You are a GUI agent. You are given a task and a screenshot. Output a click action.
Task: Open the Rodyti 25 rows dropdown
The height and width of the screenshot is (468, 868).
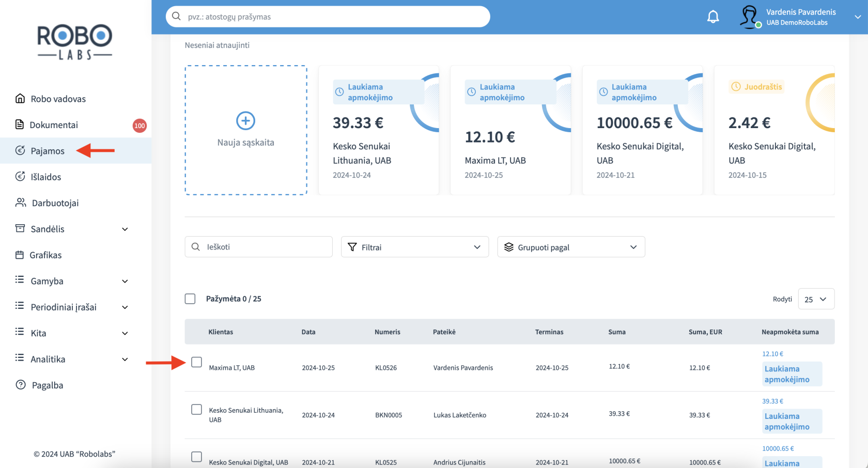coord(816,299)
